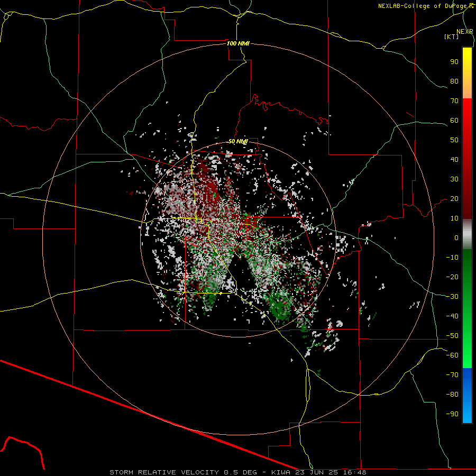
Task: Click the -10 knot scale label
Action: pos(452,258)
